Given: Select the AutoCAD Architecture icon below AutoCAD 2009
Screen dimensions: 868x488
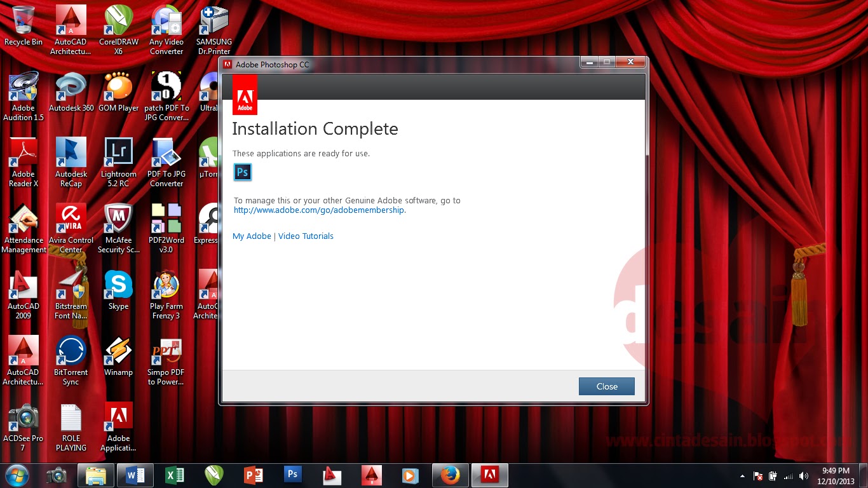Looking at the screenshot, I should pyautogui.click(x=24, y=360).
